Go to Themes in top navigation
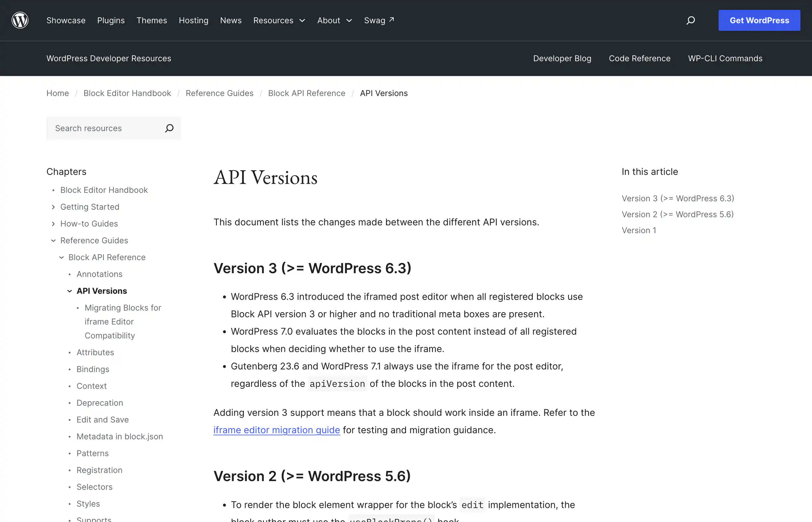Viewport: 812px width, 522px height. pos(152,20)
